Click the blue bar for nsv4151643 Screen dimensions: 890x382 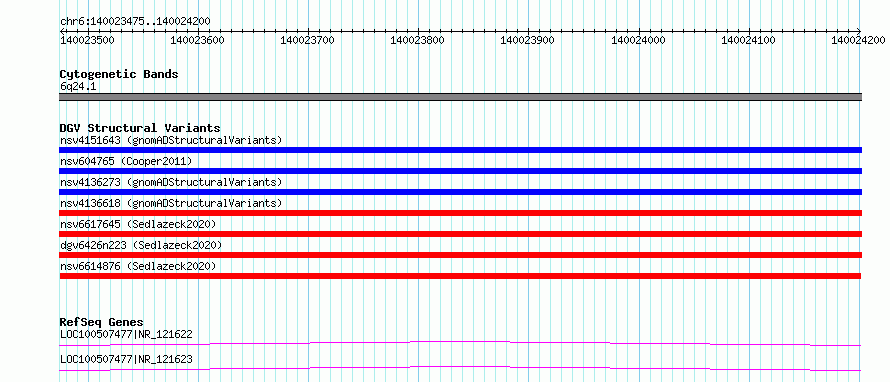coord(460,150)
